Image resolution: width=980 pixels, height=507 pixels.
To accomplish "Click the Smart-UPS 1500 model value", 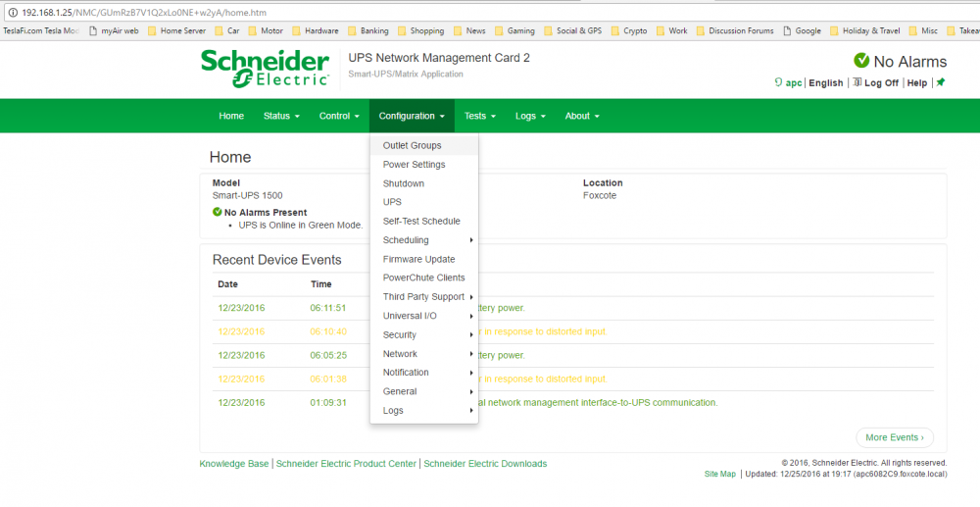I will click(248, 195).
